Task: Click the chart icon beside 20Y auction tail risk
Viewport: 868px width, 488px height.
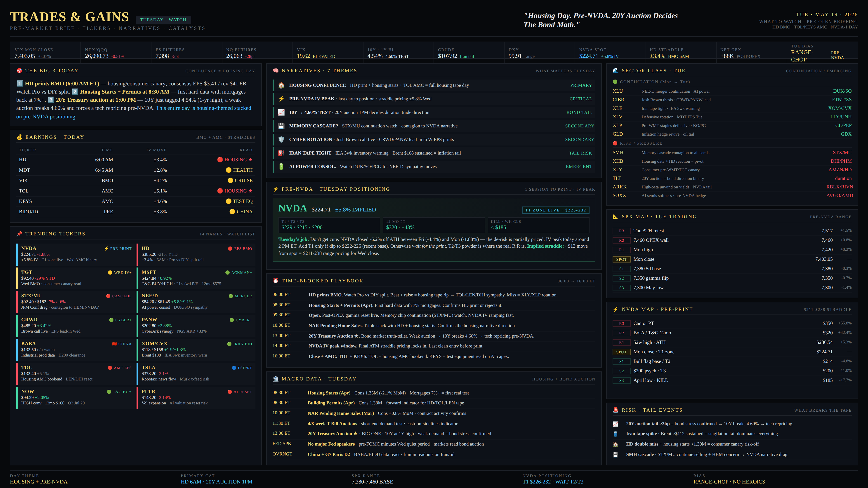Action: tap(616, 424)
